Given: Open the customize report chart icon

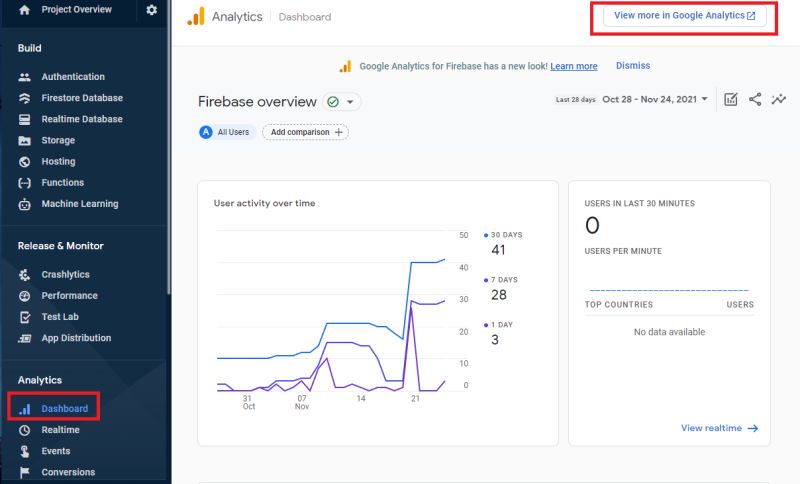Looking at the screenshot, I should pyautogui.click(x=731, y=99).
